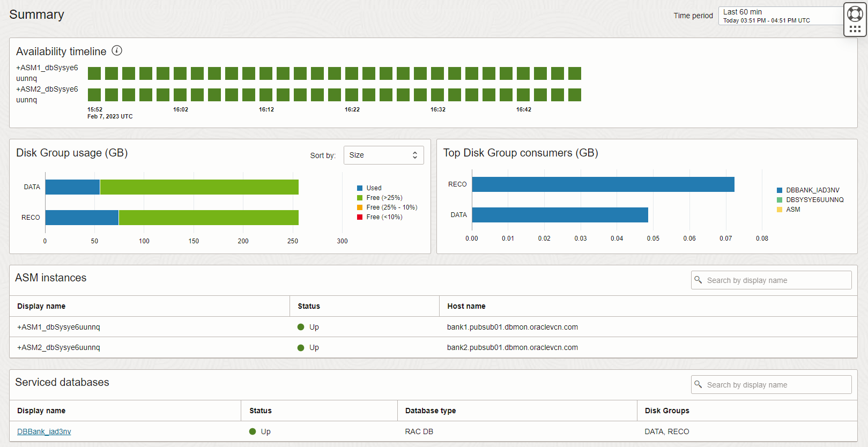Click the green Up status dot for +ASM1_dbSysye6uunnq

[301, 327]
